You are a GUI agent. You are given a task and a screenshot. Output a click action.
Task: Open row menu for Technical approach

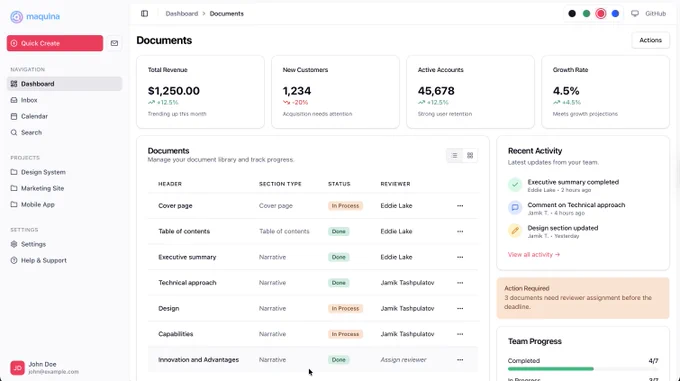click(460, 283)
